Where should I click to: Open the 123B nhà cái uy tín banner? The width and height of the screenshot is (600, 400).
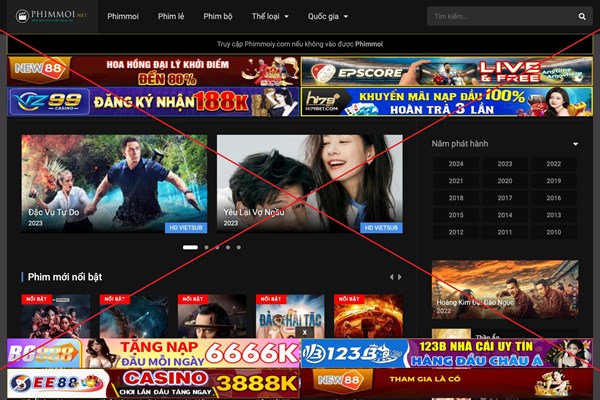tap(447, 353)
